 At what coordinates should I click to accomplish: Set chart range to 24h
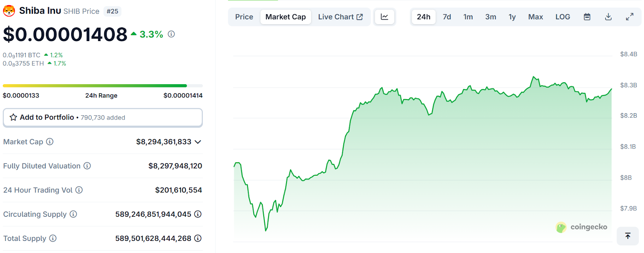click(423, 17)
